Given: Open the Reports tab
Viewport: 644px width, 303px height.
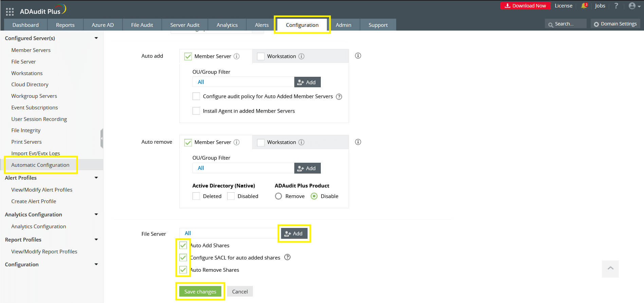Looking at the screenshot, I should point(65,25).
